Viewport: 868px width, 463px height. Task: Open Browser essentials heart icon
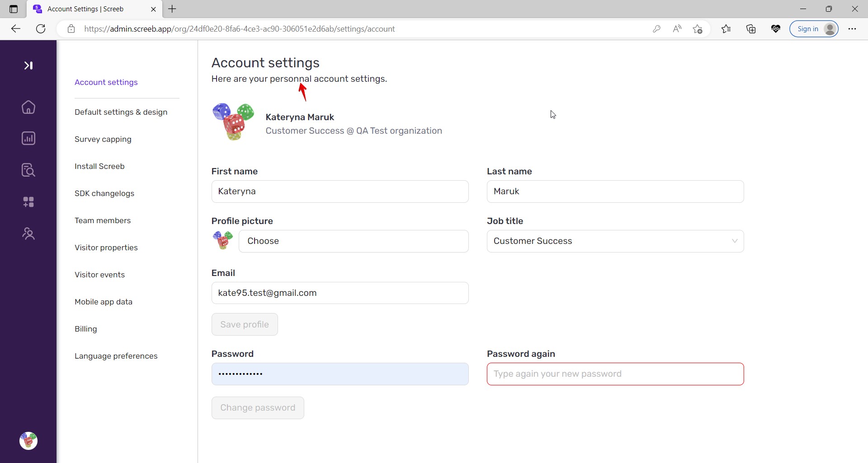pos(776,29)
